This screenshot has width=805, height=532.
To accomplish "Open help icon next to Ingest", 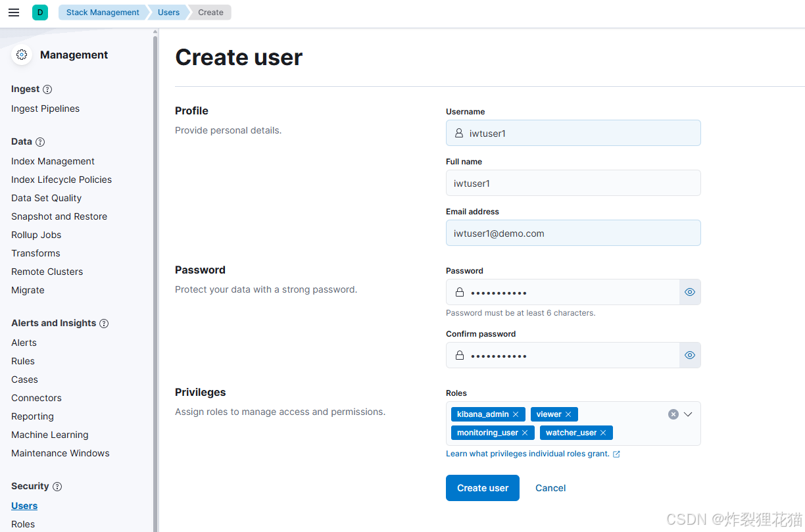I will [47, 89].
